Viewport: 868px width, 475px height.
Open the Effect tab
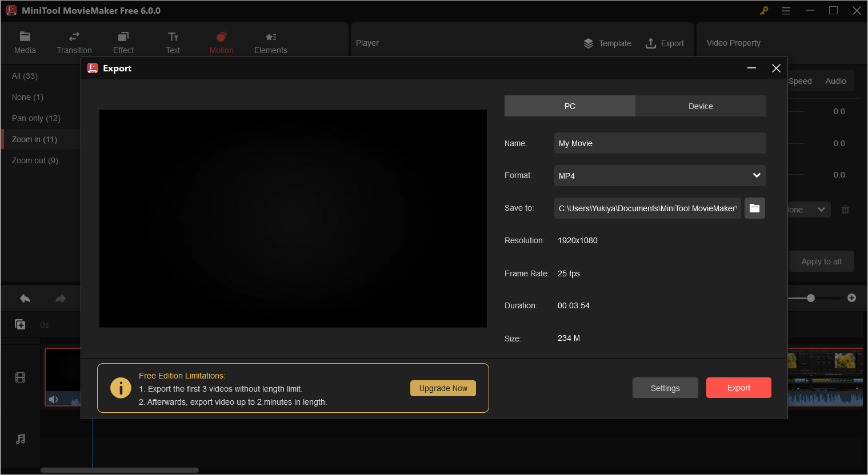point(123,43)
